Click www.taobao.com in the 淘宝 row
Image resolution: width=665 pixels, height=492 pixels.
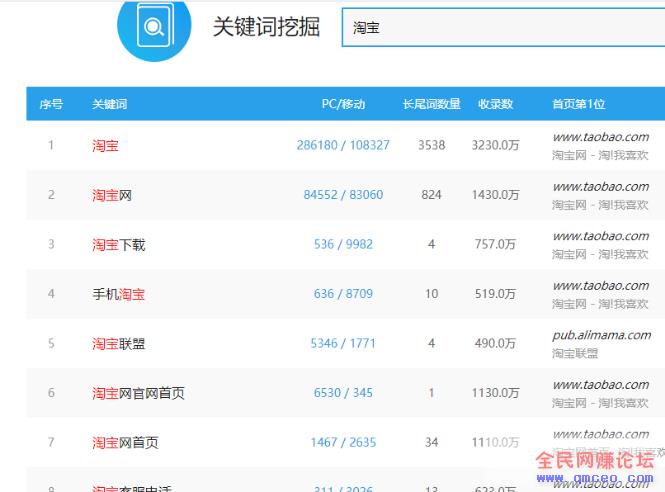point(601,137)
